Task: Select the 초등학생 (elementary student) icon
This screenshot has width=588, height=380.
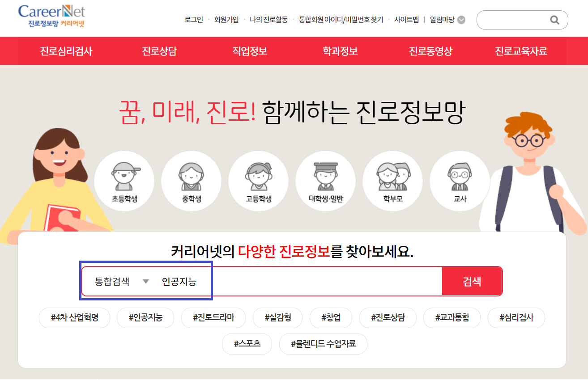Action: point(124,181)
